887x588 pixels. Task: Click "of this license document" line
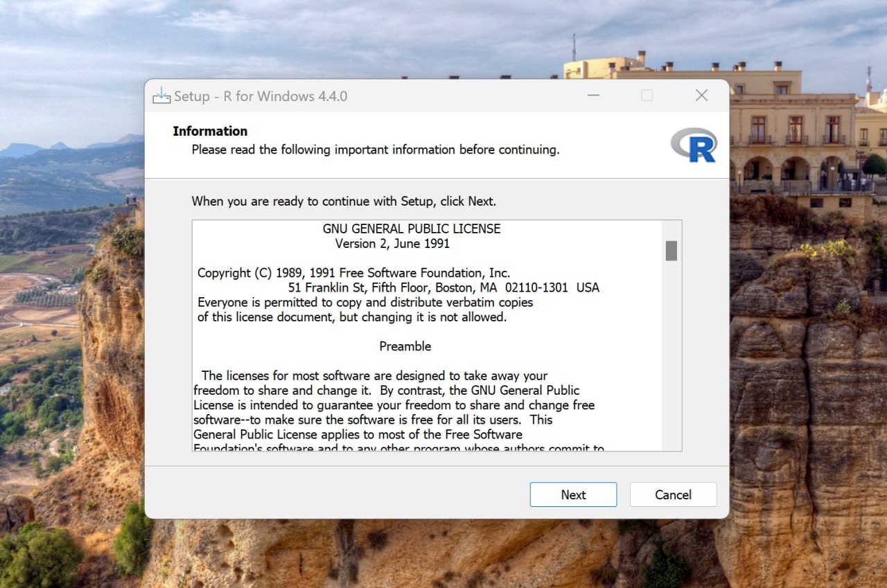pos(352,317)
